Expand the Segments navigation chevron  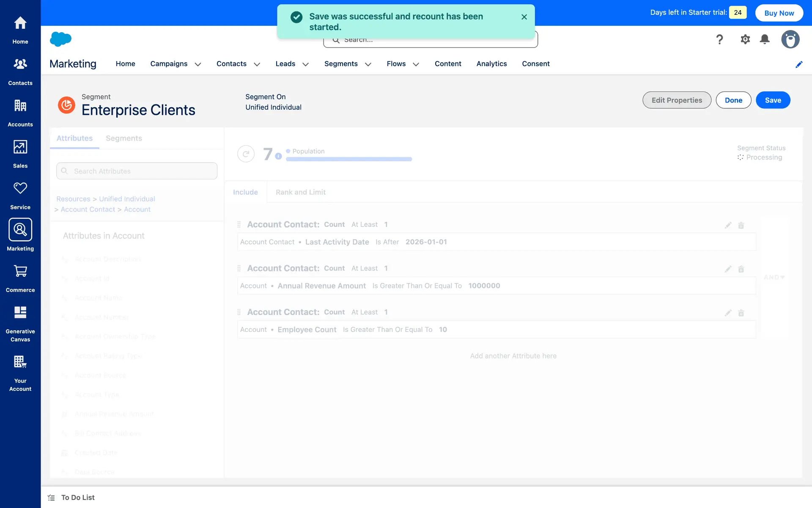(368, 64)
